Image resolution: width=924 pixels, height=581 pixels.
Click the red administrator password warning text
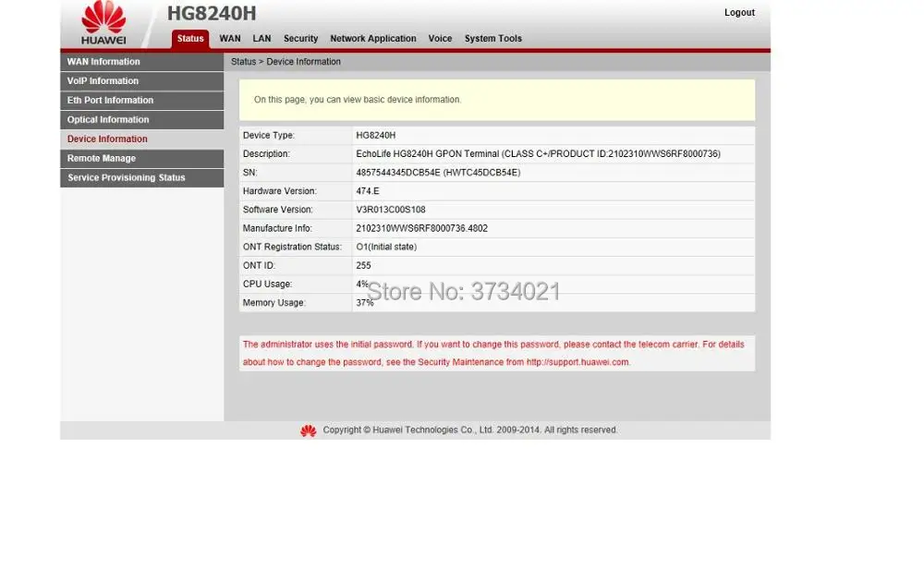493,353
